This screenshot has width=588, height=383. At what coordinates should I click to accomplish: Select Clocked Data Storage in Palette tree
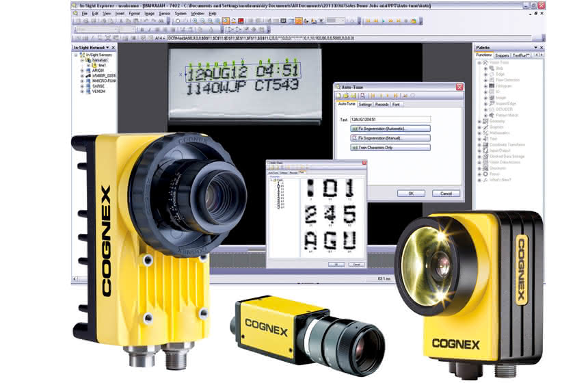pyautogui.click(x=507, y=157)
